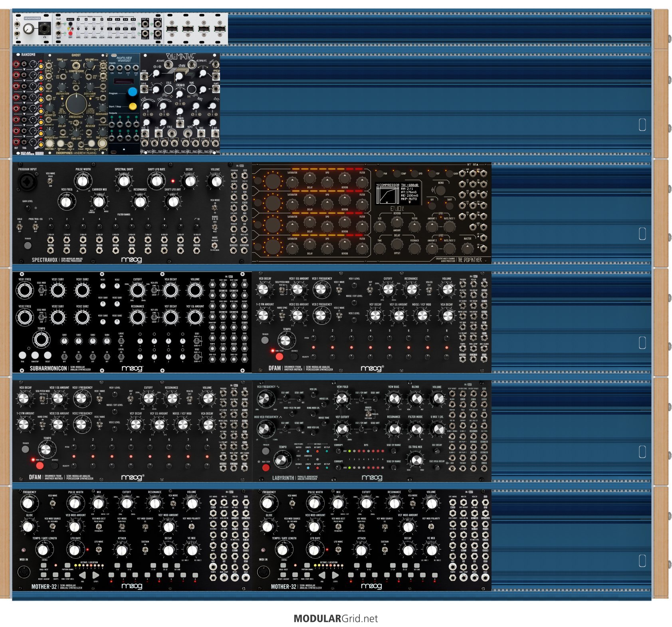This screenshot has width=672, height=627.
Task: Click the yellow Start / Stop button on Pam's
Action: point(133,106)
